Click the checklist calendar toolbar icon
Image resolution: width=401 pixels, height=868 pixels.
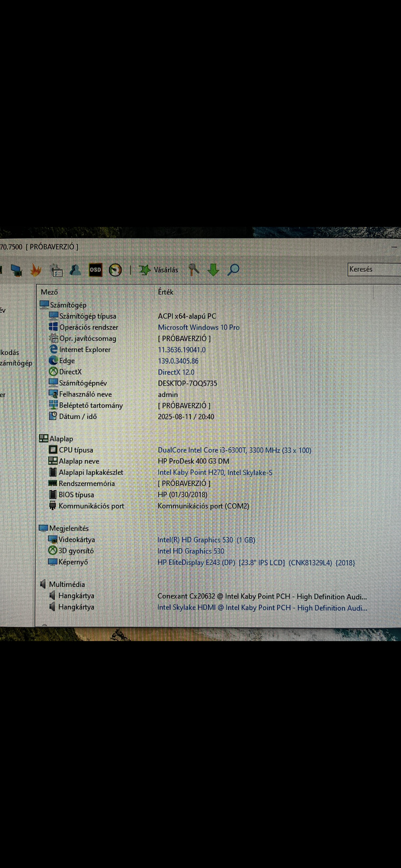coord(56,270)
